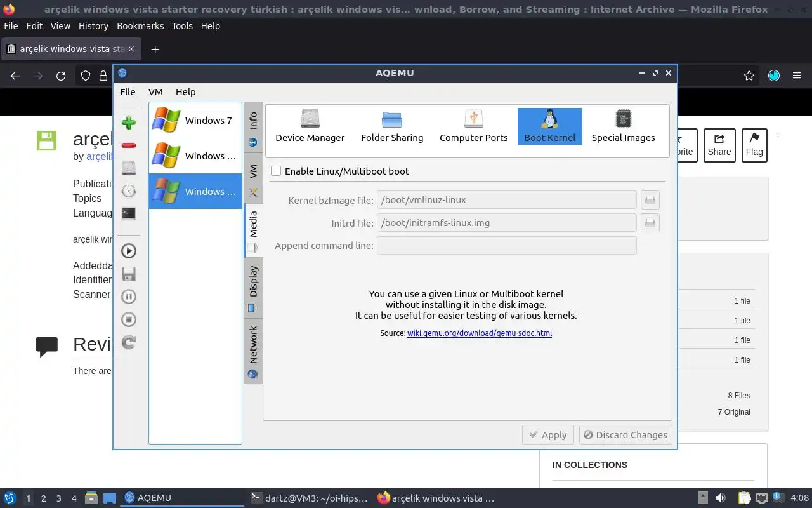Screen dimensions: 812x508
Task: Open the wiki.qemu.org documentation link
Action: click(x=480, y=333)
